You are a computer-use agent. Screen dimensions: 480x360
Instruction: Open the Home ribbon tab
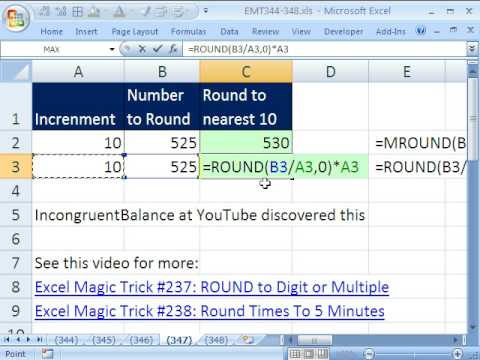click(x=51, y=32)
